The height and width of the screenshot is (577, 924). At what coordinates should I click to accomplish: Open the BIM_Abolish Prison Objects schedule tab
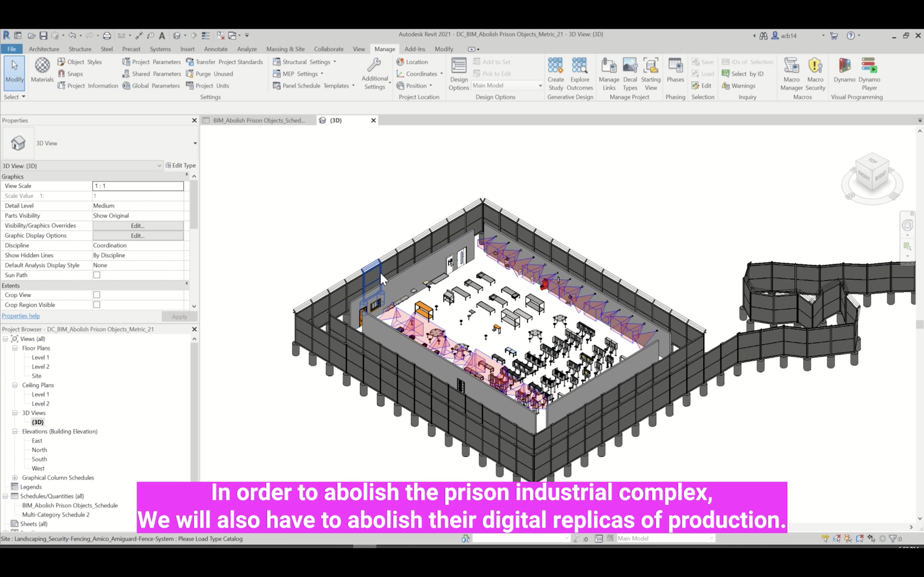pyautogui.click(x=259, y=120)
